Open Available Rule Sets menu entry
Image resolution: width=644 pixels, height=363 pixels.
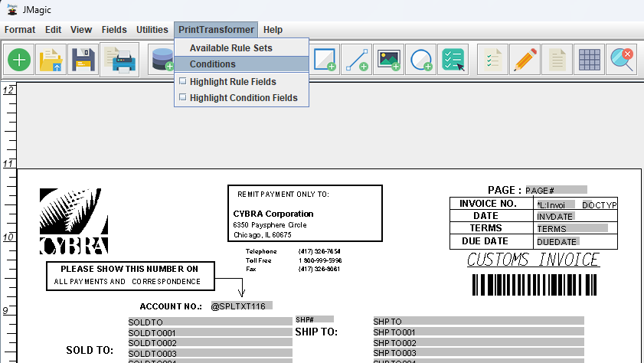(x=230, y=48)
